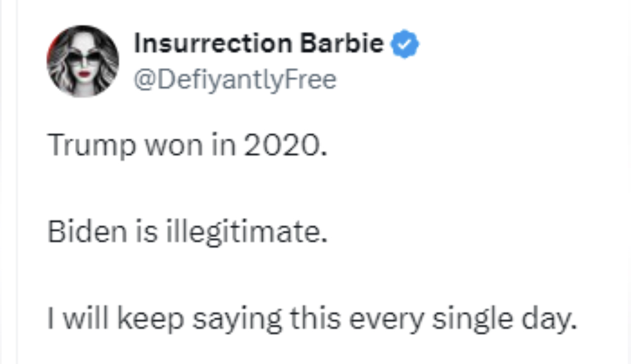This screenshot has width=631, height=364.
Task: Click the sunglasses in the avatar picture
Action: point(82,56)
